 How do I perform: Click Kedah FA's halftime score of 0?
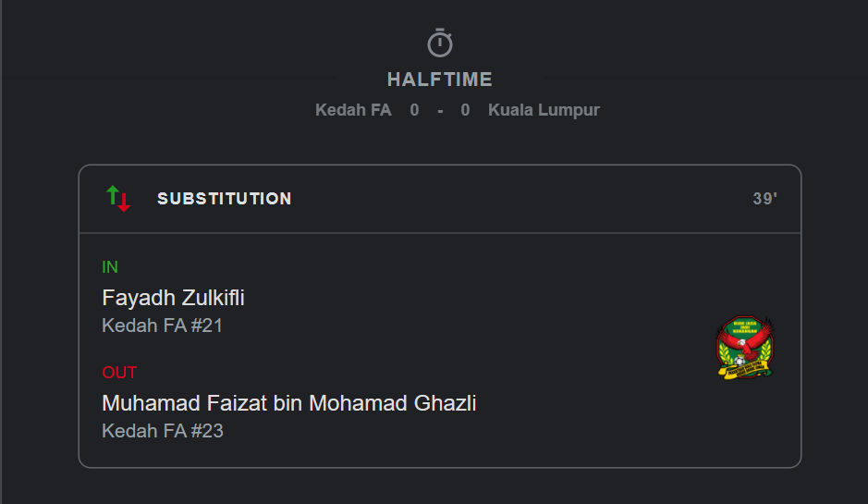(414, 110)
